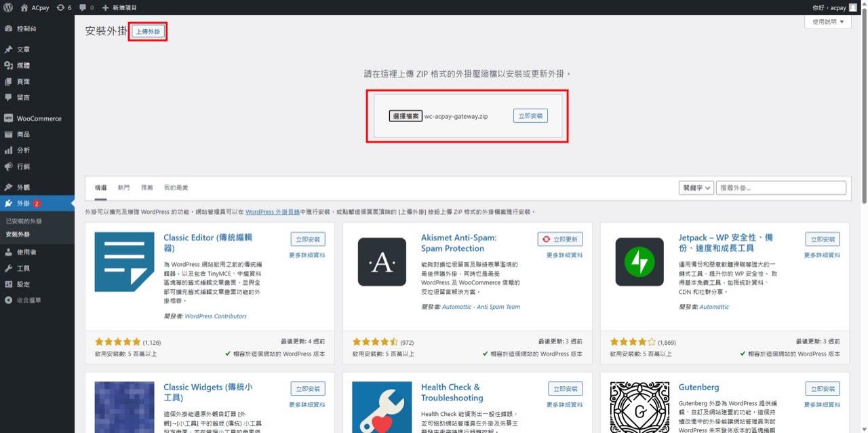This screenshot has height=433, width=868.
Task: Open Health Check & Troubleshooting title
Action: point(452,392)
